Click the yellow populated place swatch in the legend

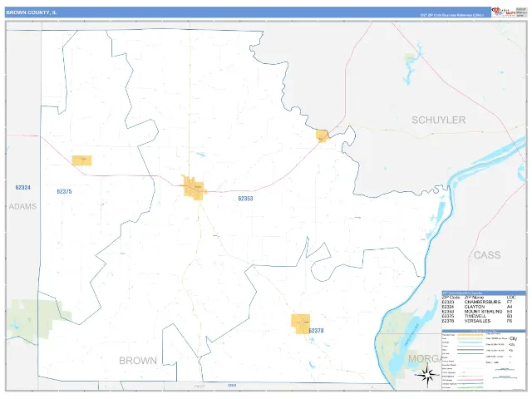point(470,335)
